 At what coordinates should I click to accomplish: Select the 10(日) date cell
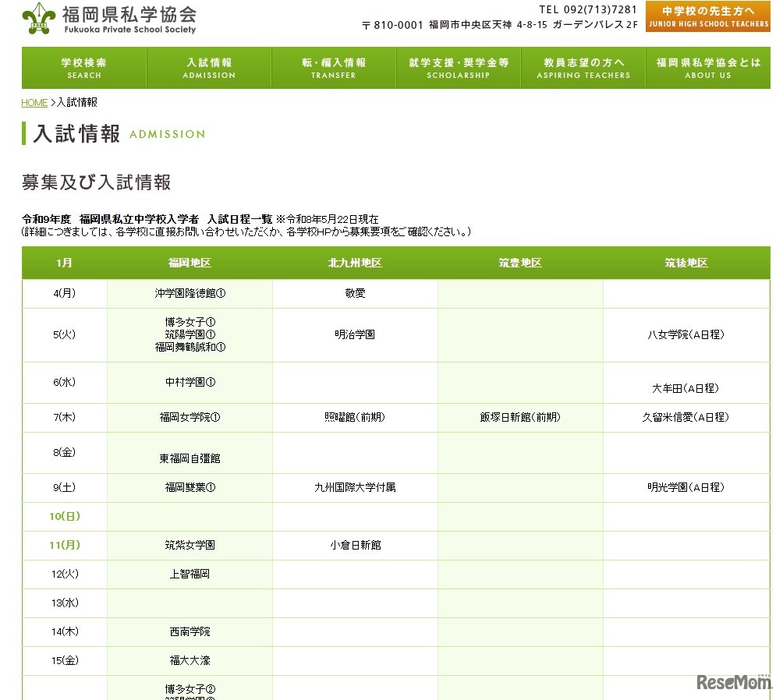point(65,517)
